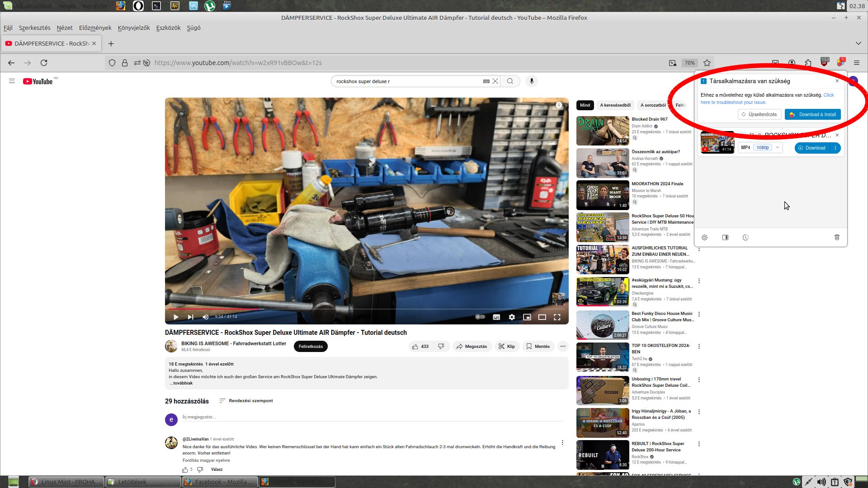
Task: Open the Blocked Drain 967 video thumbnail
Action: pyautogui.click(x=603, y=131)
